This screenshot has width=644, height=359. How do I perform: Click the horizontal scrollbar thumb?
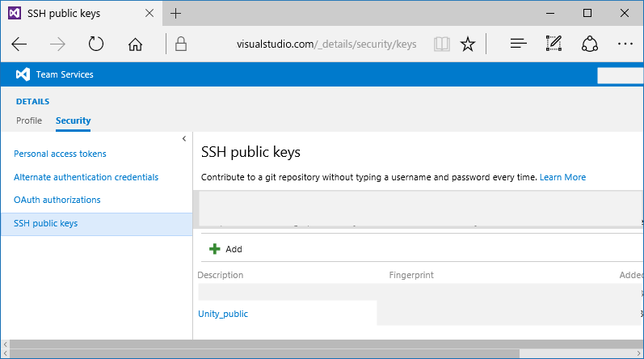point(264,353)
